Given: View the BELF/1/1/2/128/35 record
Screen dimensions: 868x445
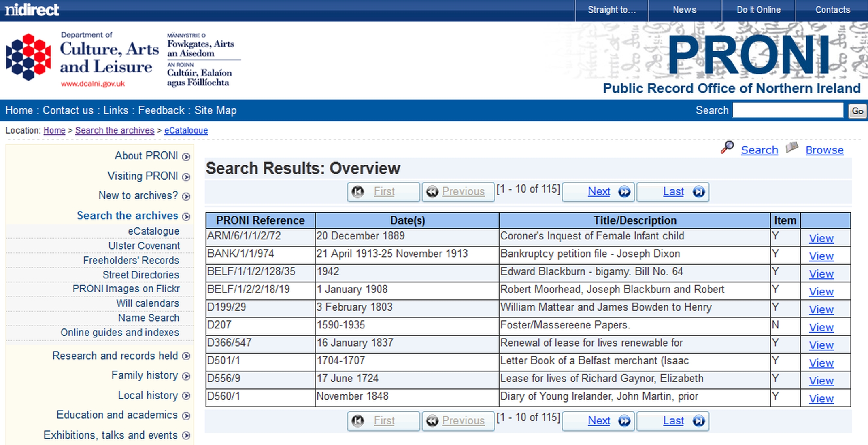Looking at the screenshot, I should 821,274.
